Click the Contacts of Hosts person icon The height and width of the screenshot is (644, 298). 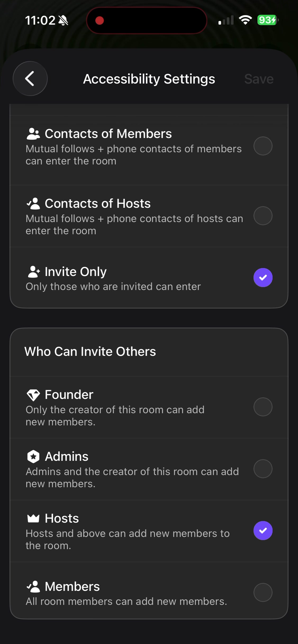33,204
